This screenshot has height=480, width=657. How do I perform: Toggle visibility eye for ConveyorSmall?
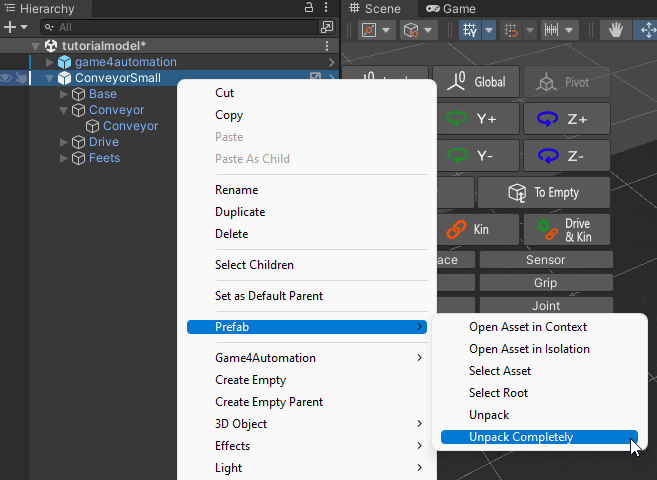click(6, 78)
